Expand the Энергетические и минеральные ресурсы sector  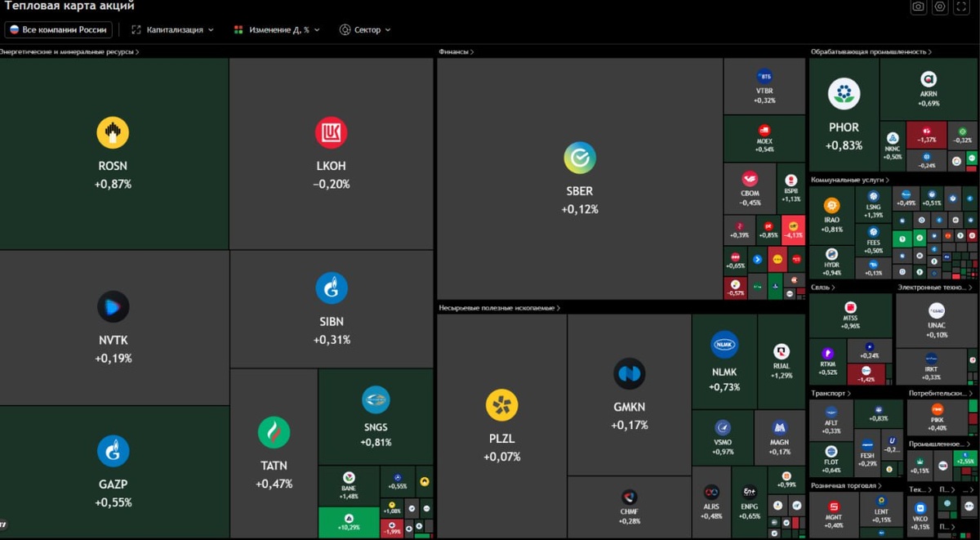69,51
